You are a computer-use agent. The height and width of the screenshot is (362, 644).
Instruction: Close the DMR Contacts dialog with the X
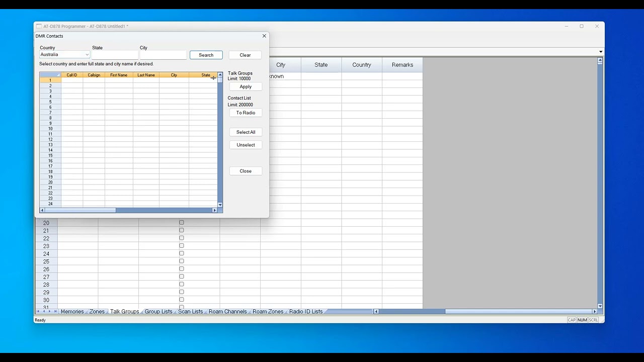coord(264,36)
